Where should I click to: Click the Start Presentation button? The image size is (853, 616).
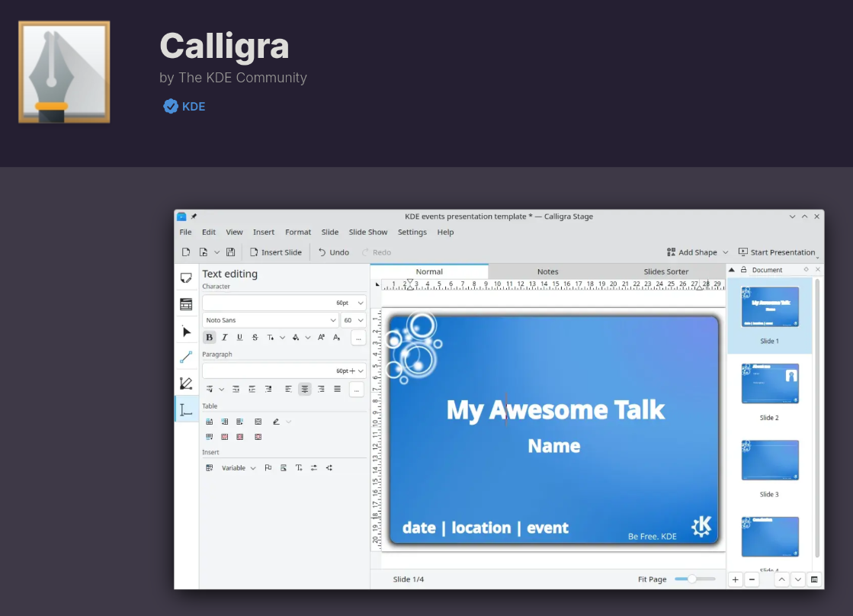[777, 252]
